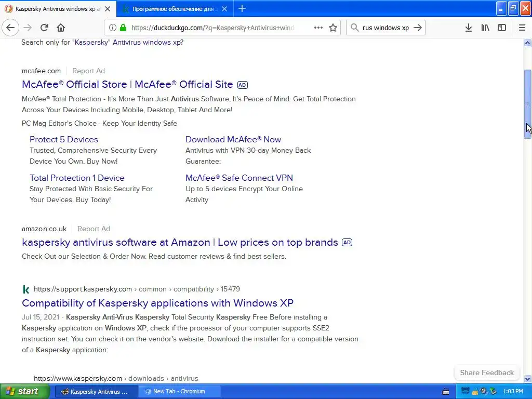This screenshot has width=532, height=399.
Task: Show site information icon in address bar
Action: pyautogui.click(x=113, y=28)
